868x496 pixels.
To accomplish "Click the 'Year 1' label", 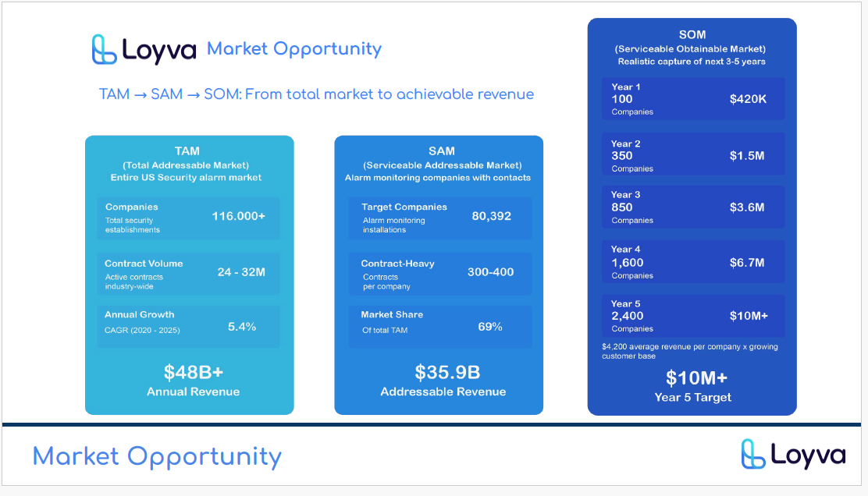I will click(625, 87).
